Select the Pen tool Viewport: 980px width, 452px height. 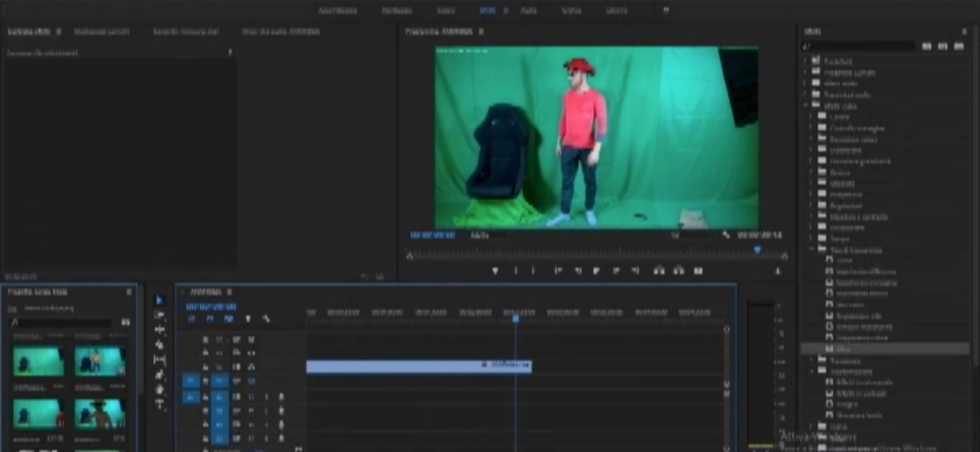coord(159,375)
